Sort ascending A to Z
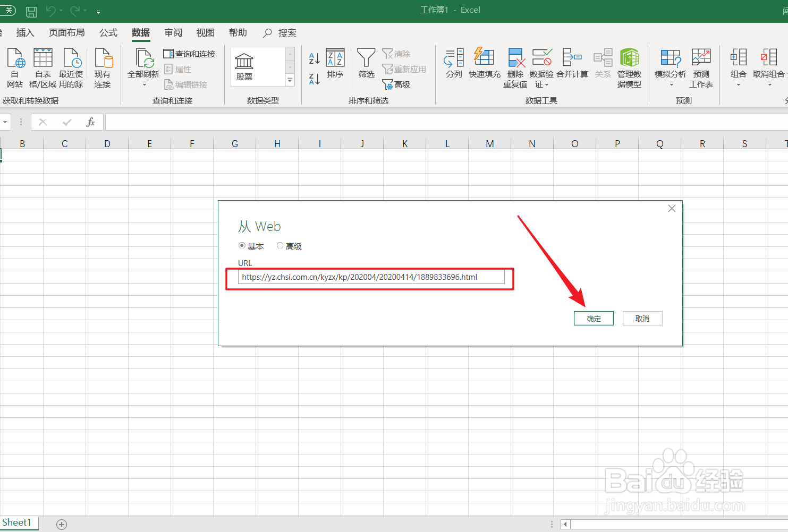The width and height of the screenshot is (788, 532). pos(315,58)
